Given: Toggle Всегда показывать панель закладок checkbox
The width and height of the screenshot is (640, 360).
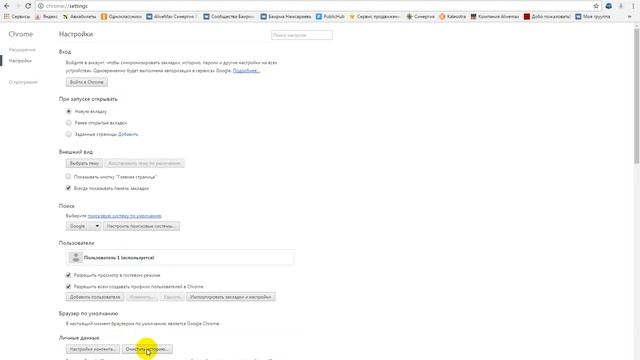Looking at the screenshot, I should point(68,188).
